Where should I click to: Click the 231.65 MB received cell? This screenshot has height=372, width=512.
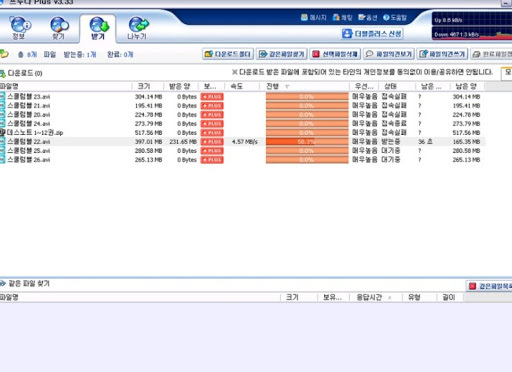tap(183, 142)
